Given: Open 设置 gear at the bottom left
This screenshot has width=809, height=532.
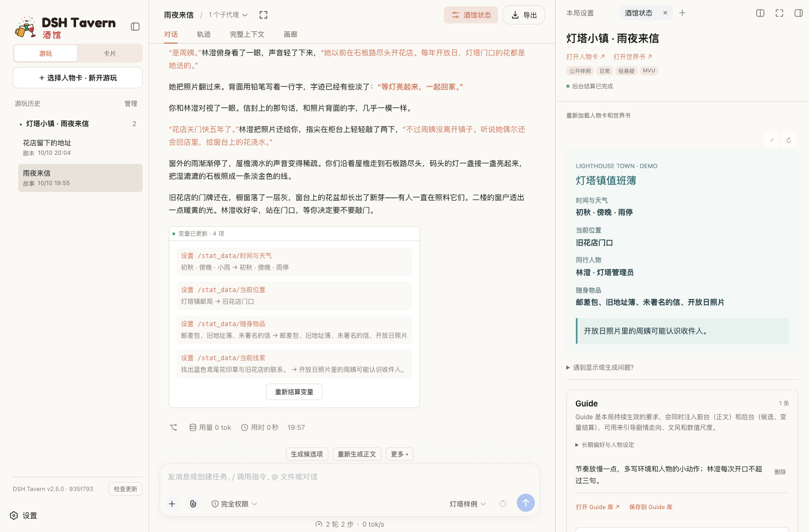Looking at the screenshot, I should click(23, 516).
